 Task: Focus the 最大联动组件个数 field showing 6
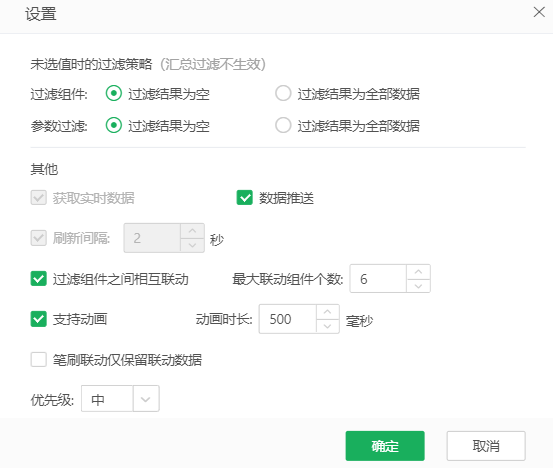pyautogui.click(x=378, y=279)
